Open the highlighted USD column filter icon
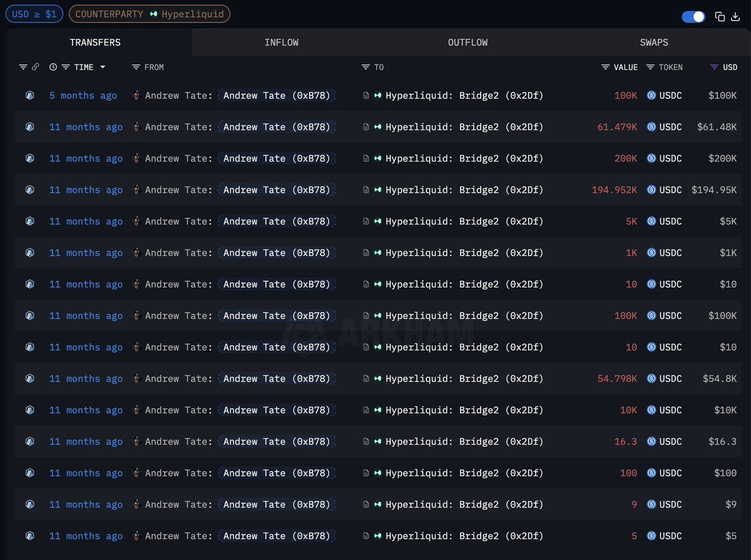The width and height of the screenshot is (751, 560). point(713,67)
